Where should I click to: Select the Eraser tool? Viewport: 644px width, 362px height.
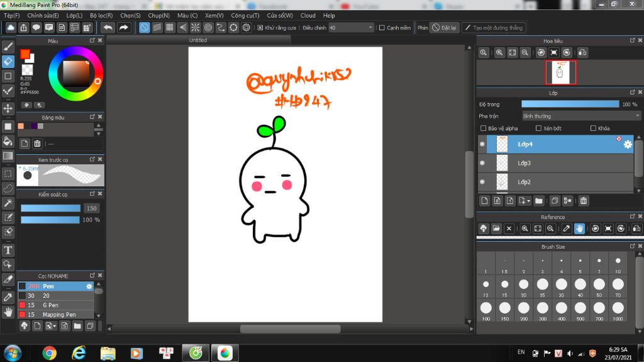pyautogui.click(x=8, y=61)
